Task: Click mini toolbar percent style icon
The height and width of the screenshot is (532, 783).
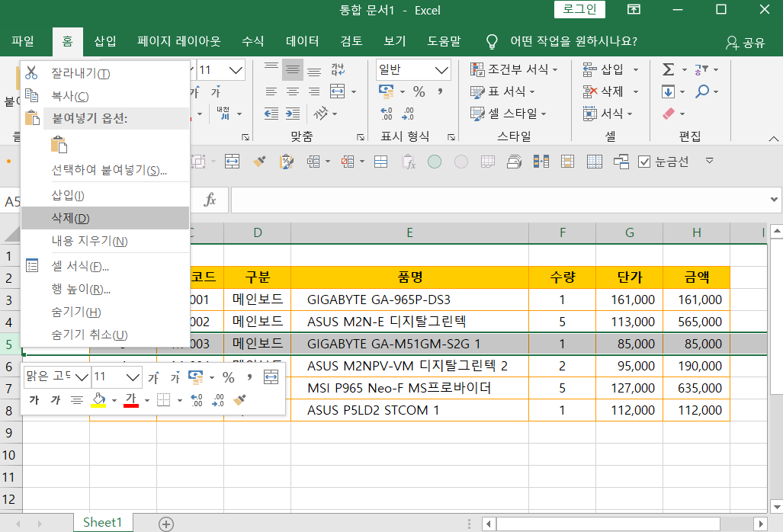Action: pos(228,377)
